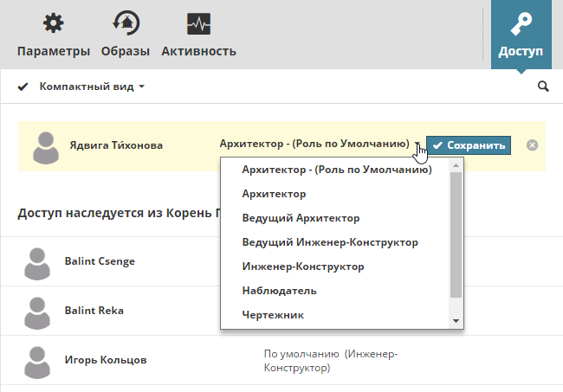
Task: Open the Параметры gear icon
Action: click(x=53, y=24)
